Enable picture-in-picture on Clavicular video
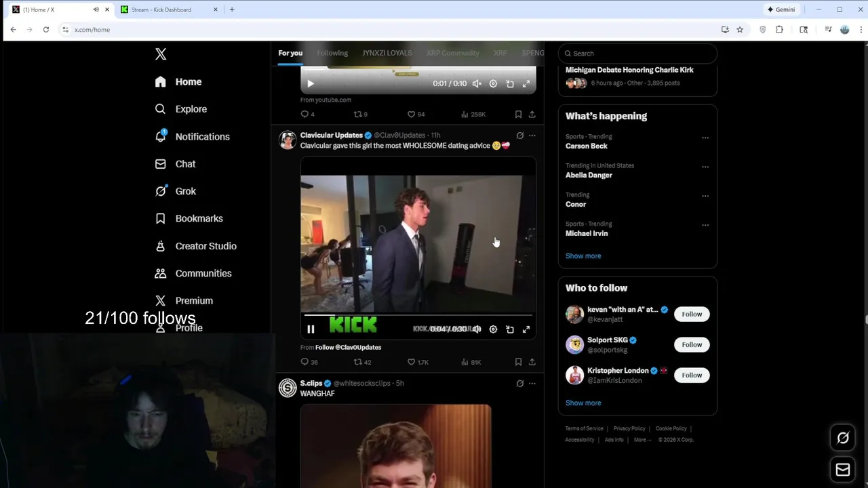The height and width of the screenshot is (488, 868). pyautogui.click(x=510, y=329)
